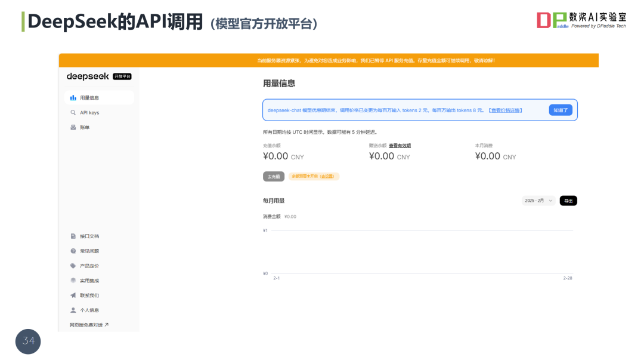Click the gray 去充值 recharge button
The width and height of the screenshot is (644, 363).
coord(274,176)
